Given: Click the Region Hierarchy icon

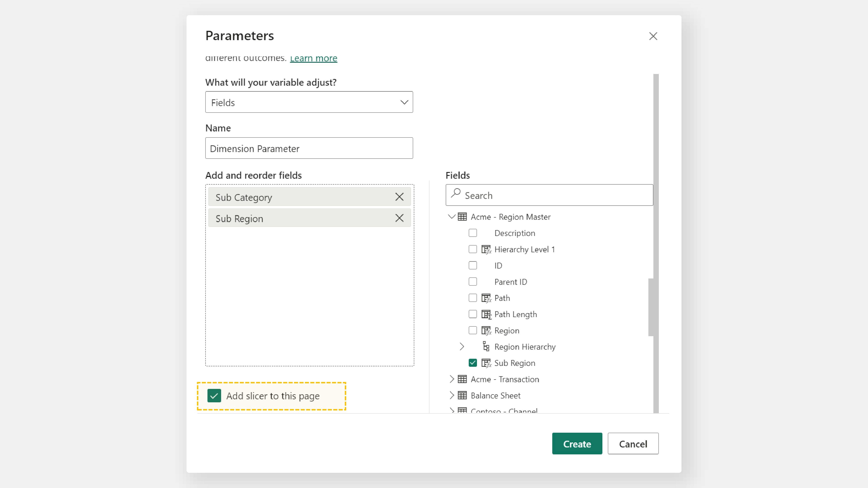Looking at the screenshot, I should click(486, 347).
